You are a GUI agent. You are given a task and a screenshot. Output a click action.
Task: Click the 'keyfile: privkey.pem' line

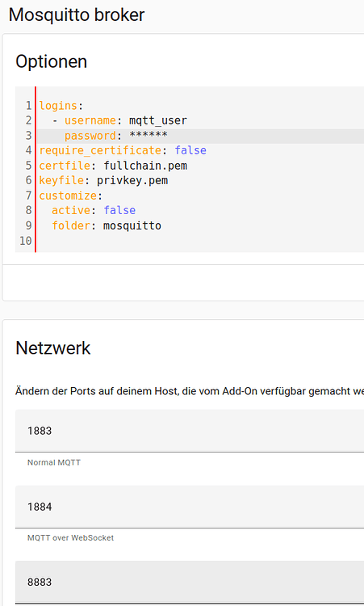[103, 180]
